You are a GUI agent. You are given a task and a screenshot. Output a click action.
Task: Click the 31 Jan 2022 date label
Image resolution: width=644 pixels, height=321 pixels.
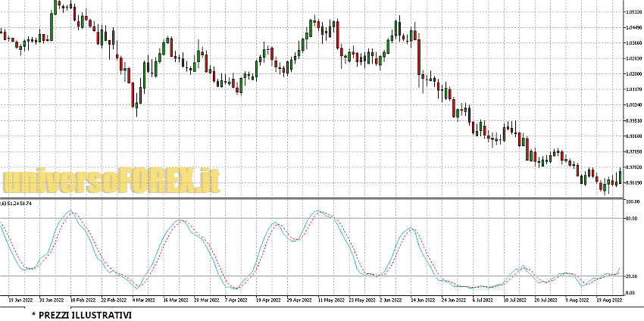[51, 300]
